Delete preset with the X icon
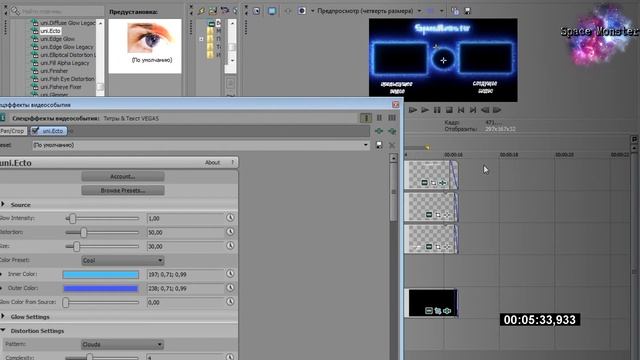This screenshot has width=640, height=360. coord(392,145)
